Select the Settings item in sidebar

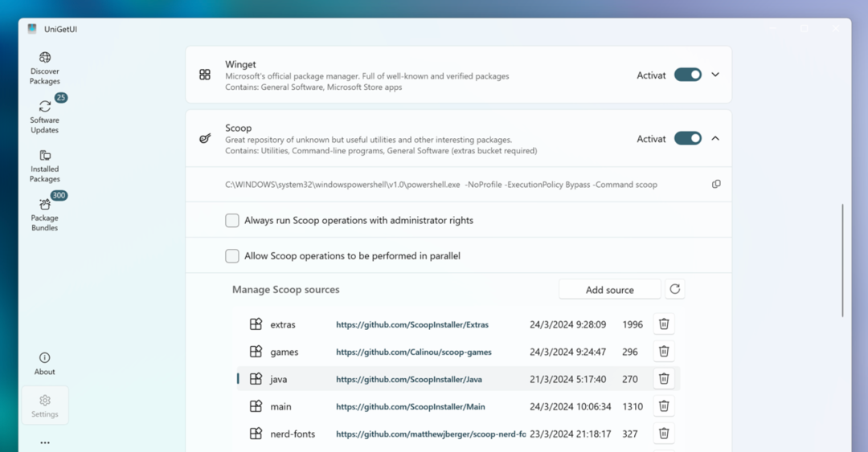[45, 405]
